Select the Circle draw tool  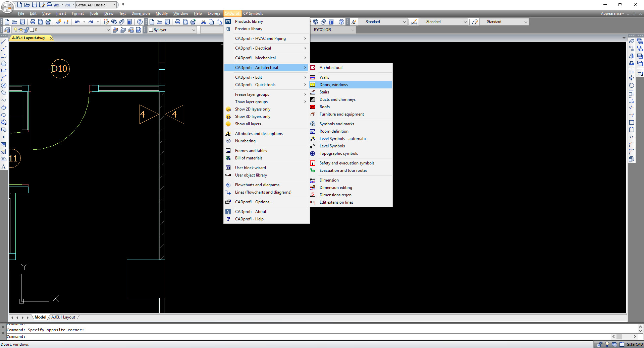click(x=4, y=86)
